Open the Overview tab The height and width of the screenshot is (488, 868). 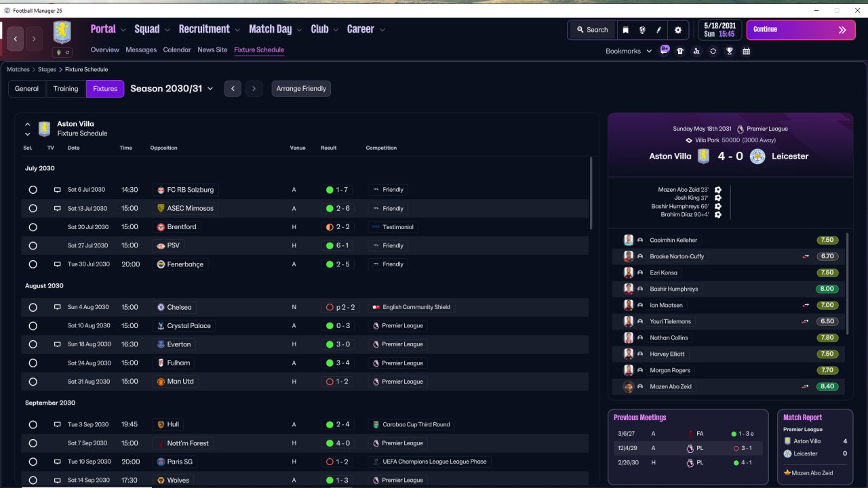point(105,49)
